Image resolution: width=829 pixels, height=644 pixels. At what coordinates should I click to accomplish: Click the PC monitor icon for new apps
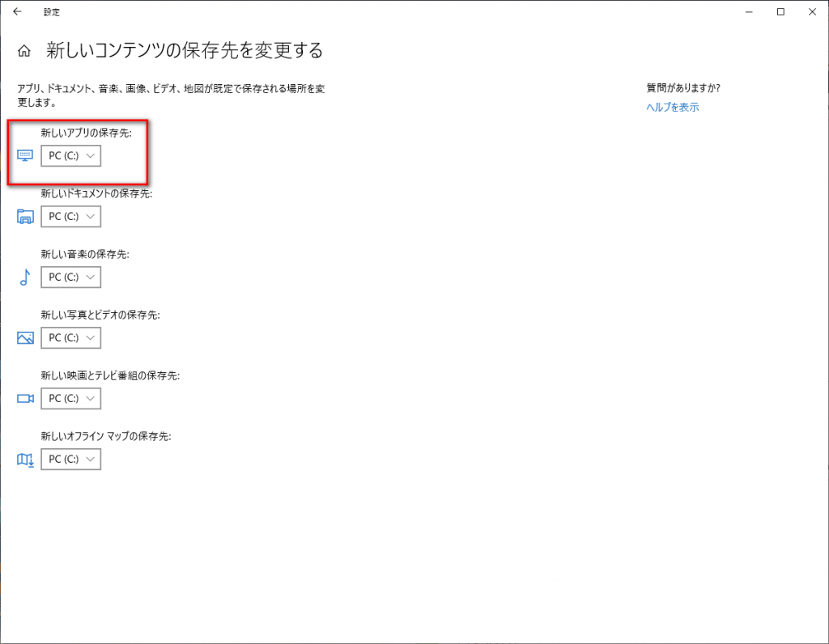pyautogui.click(x=25, y=155)
